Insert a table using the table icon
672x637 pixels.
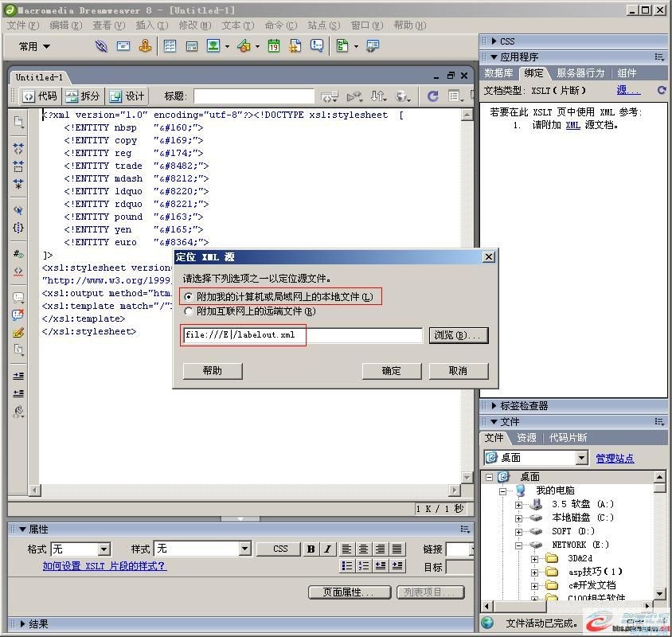pyautogui.click(x=170, y=46)
